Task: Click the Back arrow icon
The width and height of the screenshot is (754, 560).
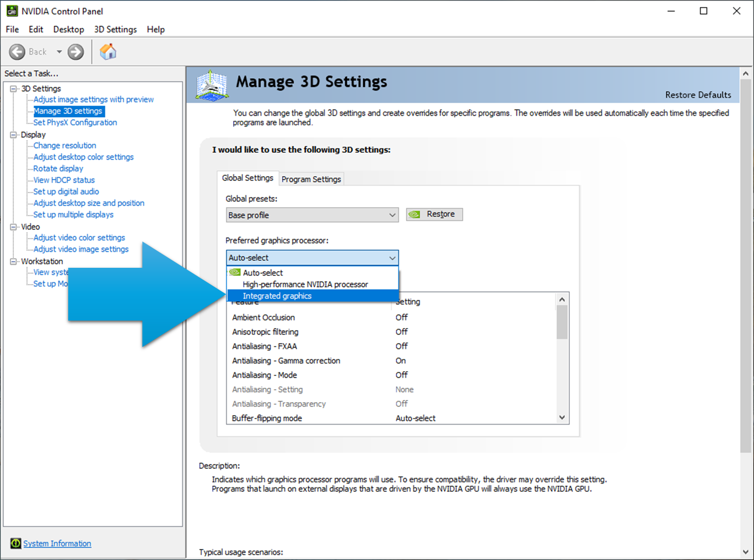Action: [17, 52]
